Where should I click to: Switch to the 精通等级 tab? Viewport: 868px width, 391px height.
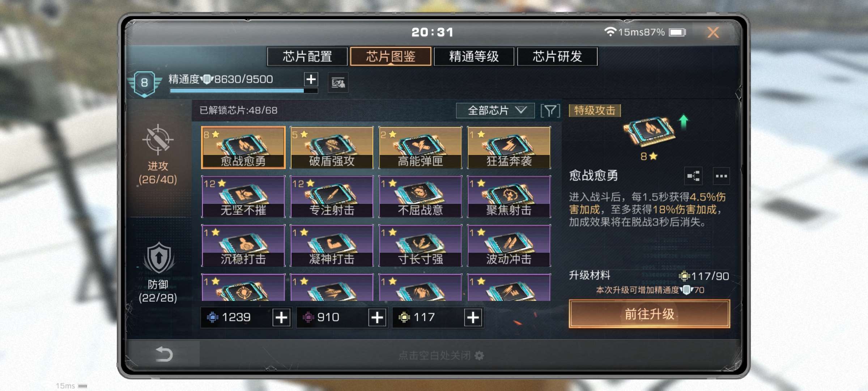pos(474,56)
